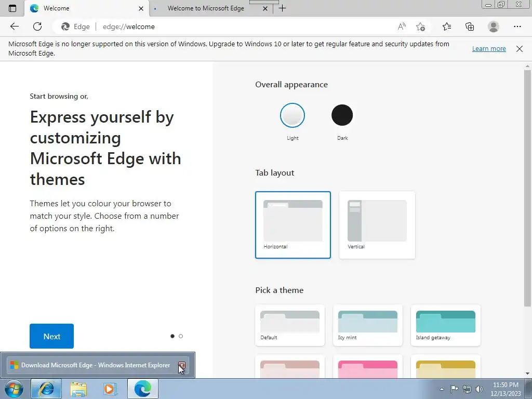Viewport: 532px width, 399px height.
Task: Switch to the Welcome tab
Action: (87, 8)
